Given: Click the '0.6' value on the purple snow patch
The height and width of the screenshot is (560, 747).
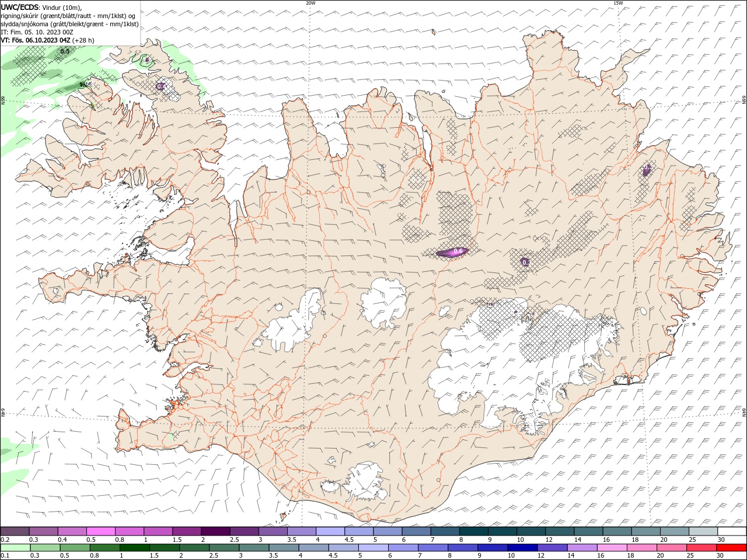Looking at the screenshot, I should pyautogui.click(x=458, y=251).
